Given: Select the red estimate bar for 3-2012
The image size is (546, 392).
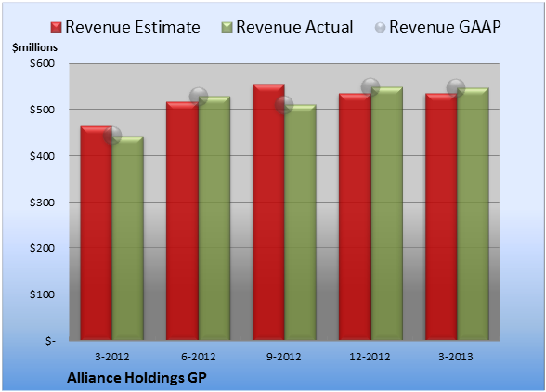Looking at the screenshot, I should click(97, 233).
